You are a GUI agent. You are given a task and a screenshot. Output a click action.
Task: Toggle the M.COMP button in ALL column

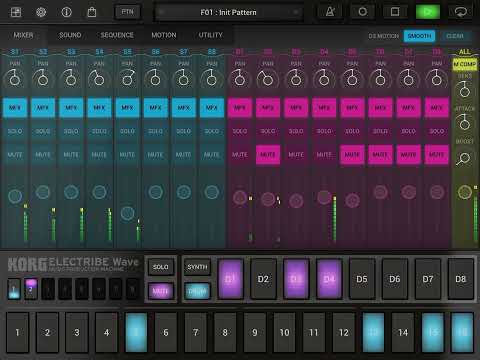[x=465, y=64]
